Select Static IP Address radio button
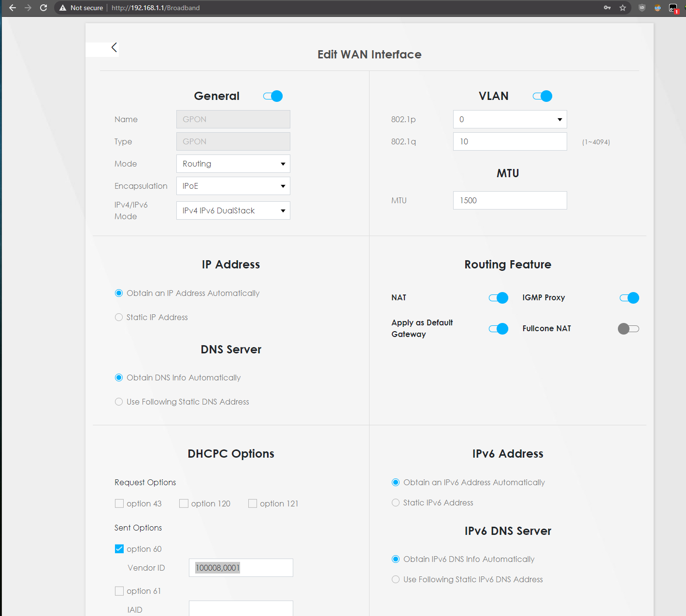The width and height of the screenshot is (686, 616). (119, 317)
